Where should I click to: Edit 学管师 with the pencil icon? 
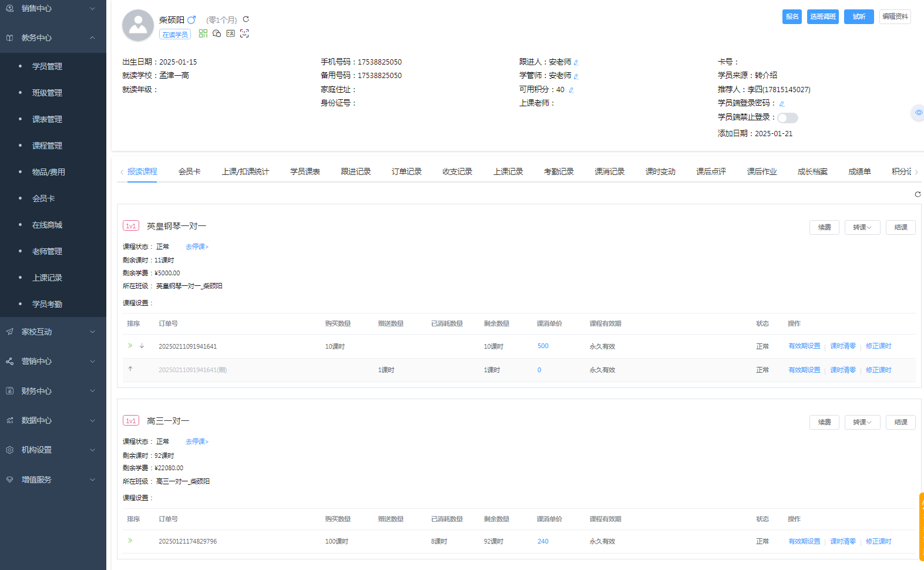(576, 76)
